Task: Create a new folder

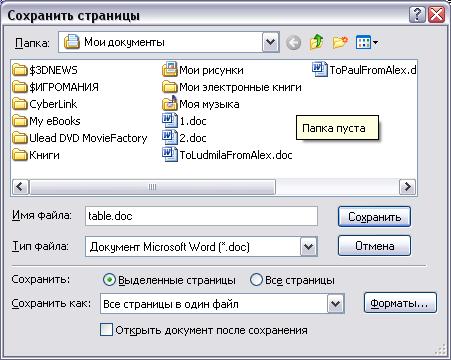Action: coord(340,42)
